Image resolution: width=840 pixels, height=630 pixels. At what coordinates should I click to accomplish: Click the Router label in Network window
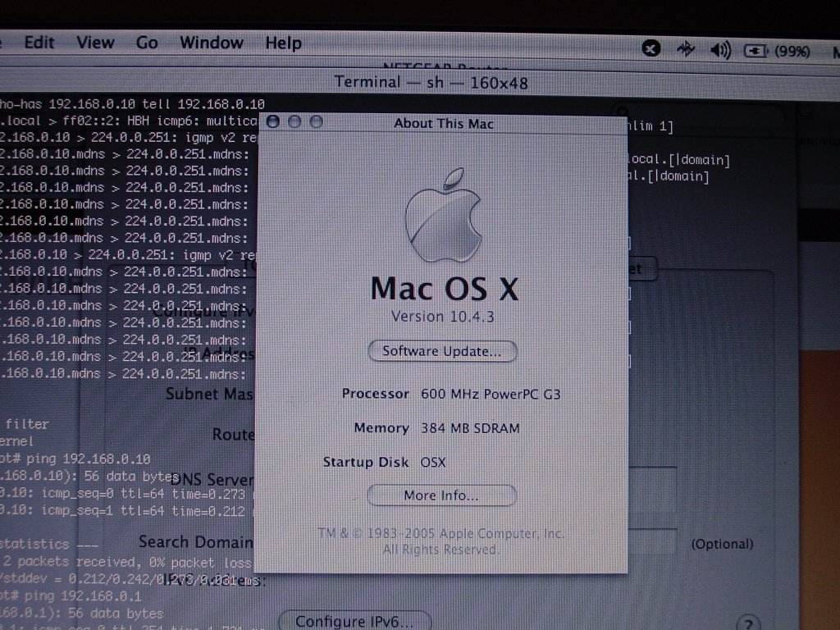(x=234, y=434)
